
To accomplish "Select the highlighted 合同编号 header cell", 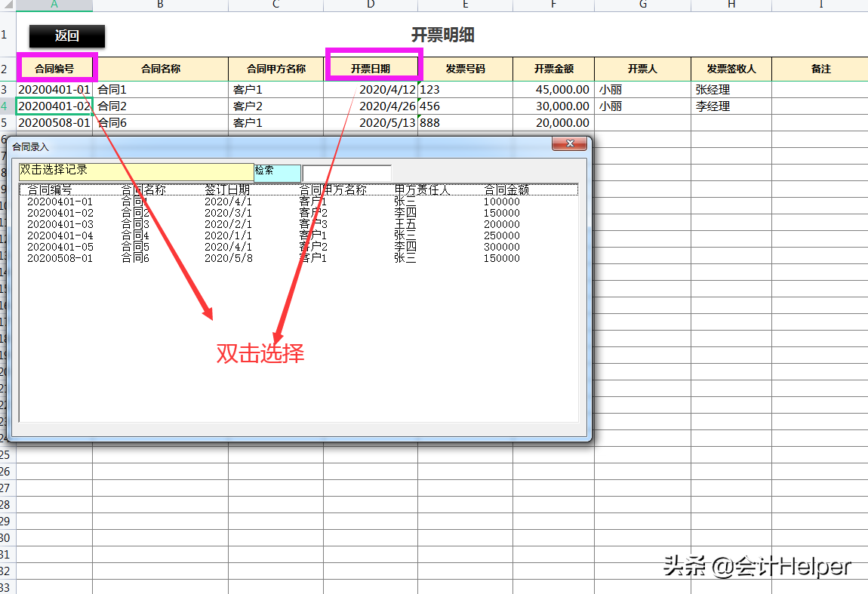I will (x=55, y=69).
